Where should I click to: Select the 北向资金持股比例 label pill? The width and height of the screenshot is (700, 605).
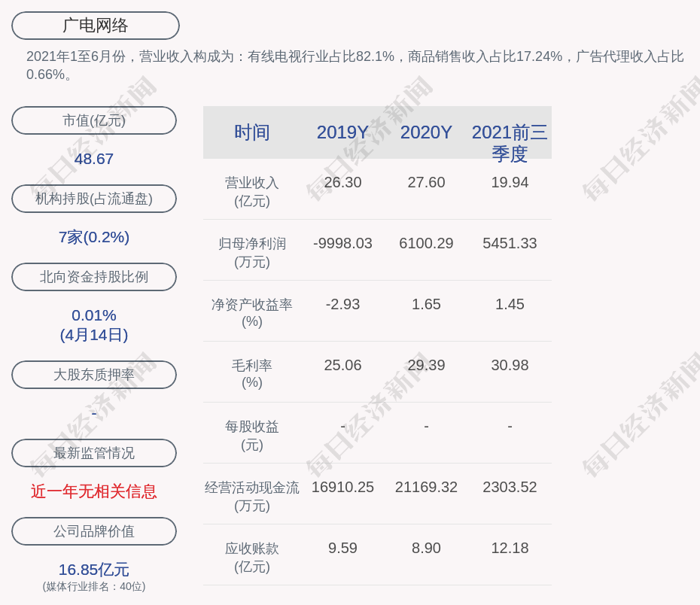(94, 277)
